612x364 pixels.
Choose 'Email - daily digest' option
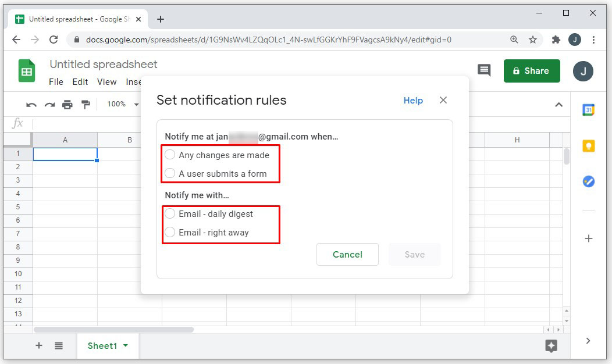[x=170, y=213]
